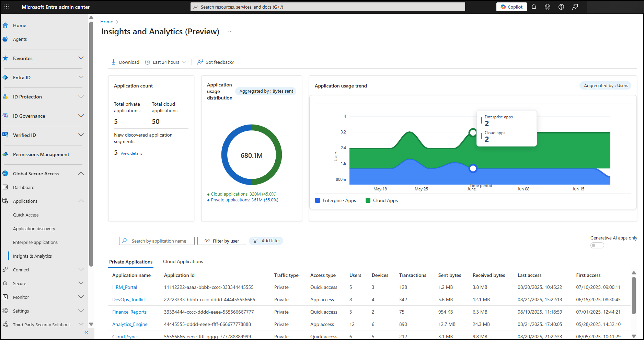Click the Entra ID diamond icon
644x340 pixels.
click(5, 78)
